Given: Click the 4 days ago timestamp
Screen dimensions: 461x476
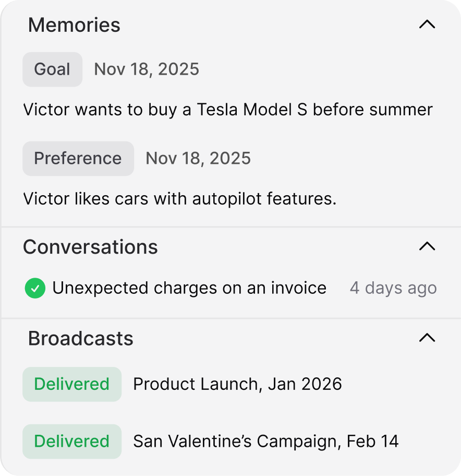Looking at the screenshot, I should coord(393,288).
